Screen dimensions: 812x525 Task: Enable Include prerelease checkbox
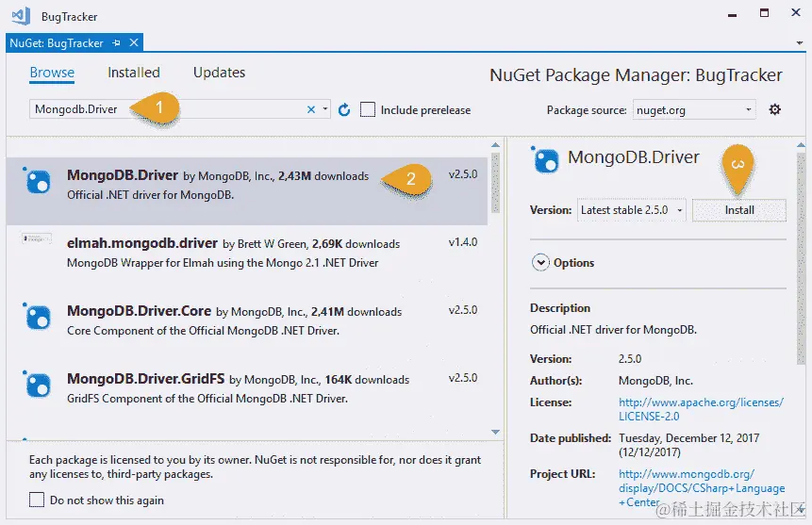(x=368, y=109)
